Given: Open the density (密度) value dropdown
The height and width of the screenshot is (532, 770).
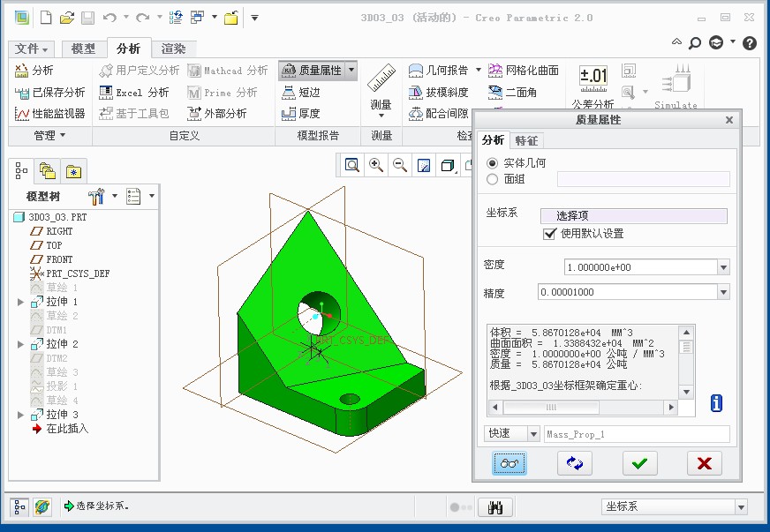Looking at the screenshot, I should pyautogui.click(x=723, y=267).
